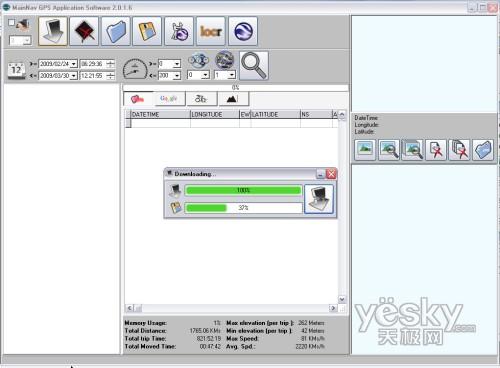
Task: Open the elevation mountain tab
Action: coord(232,99)
